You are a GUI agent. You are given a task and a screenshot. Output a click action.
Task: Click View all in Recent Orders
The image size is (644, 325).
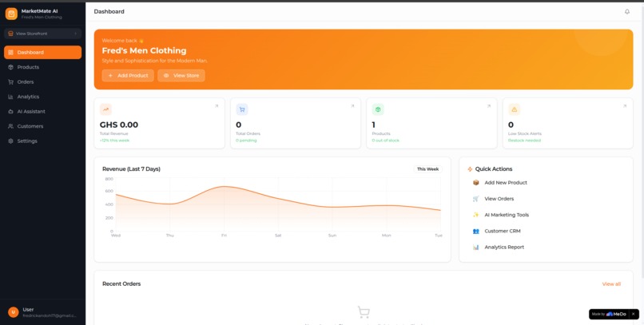tap(611, 284)
